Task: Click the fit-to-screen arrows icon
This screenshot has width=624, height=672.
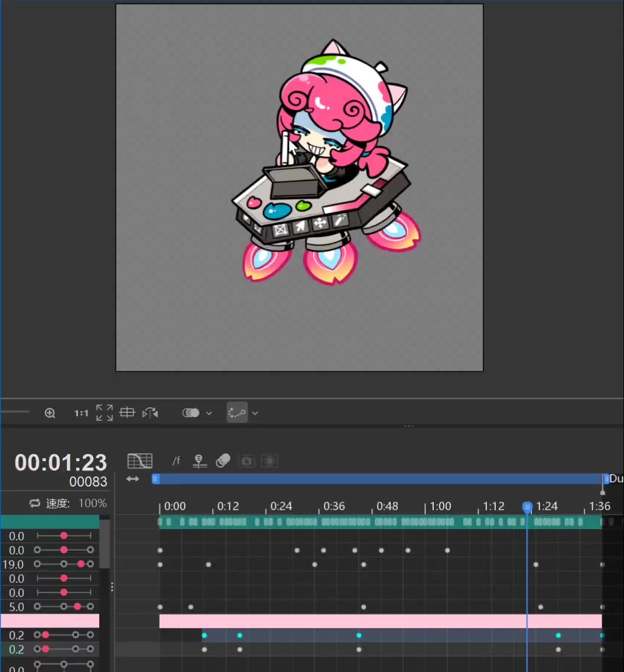Action: [104, 413]
